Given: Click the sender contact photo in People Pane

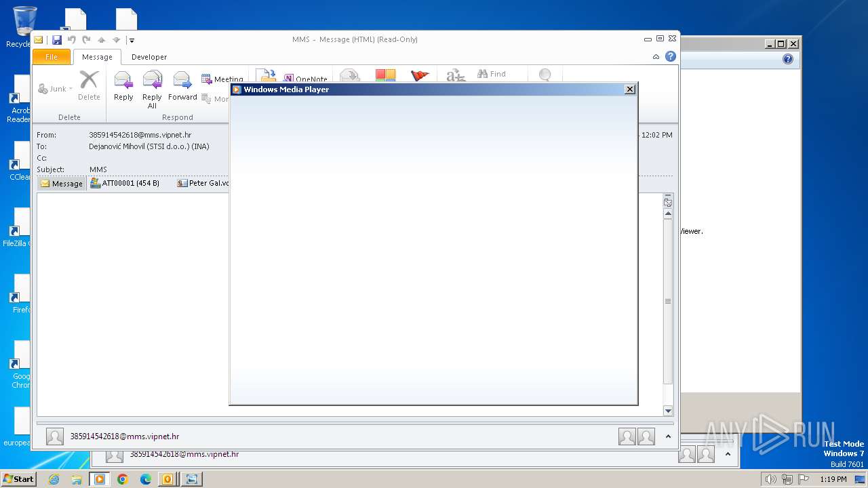Looking at the screenshot, I should [x=55, y=436].
